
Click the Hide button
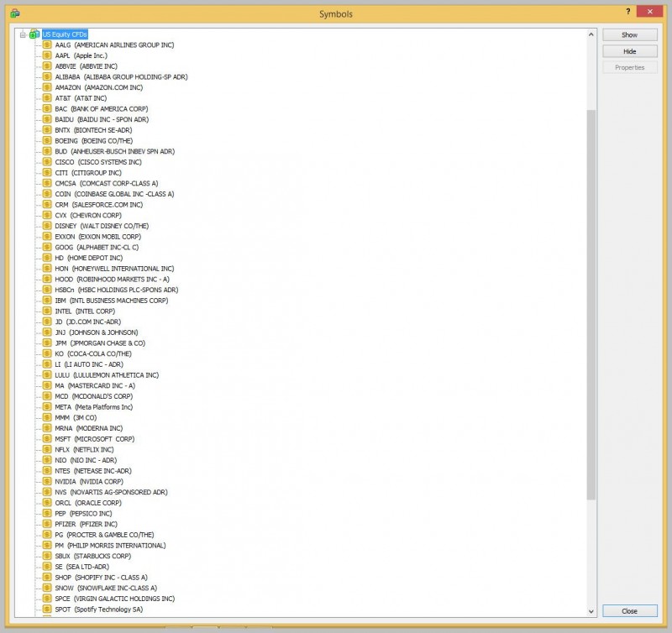(x=629, y=51)
